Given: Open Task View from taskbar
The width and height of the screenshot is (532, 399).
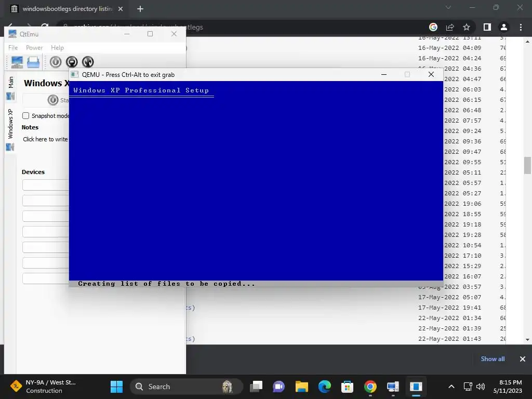Looking at the screenshot, I should pyautogui.click(x=256, y=387).
